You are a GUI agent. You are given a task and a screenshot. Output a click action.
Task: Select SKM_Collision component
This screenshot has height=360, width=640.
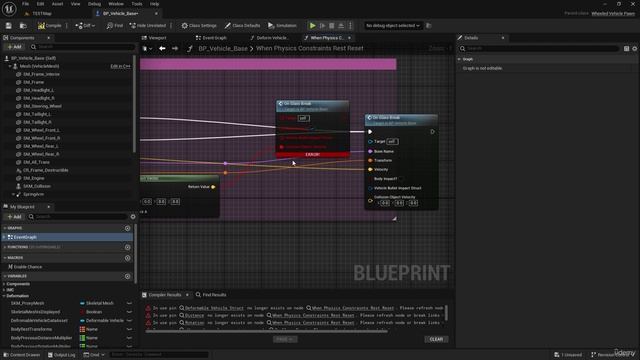click(x=37, y=186)
